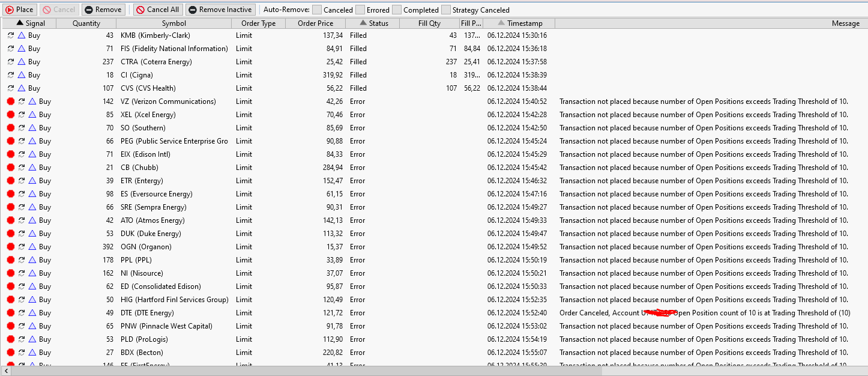Click the red error dot on the Eversource Energy row
868x376 pixels.
11,194
